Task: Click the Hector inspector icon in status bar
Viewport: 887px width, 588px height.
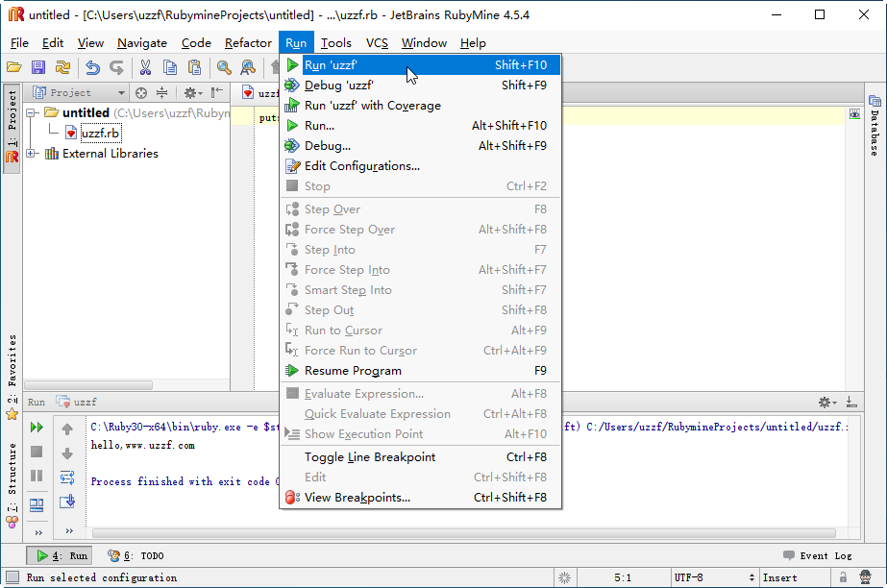Action: [x=865, y=577]
